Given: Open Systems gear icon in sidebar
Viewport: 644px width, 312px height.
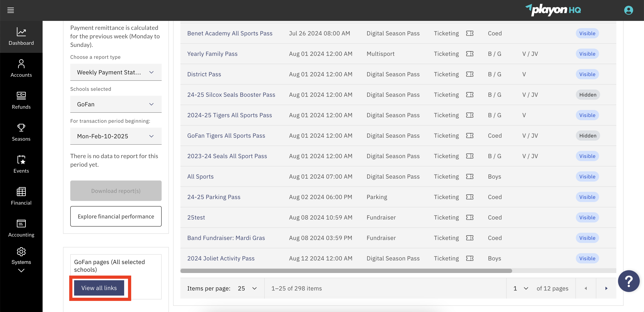Looking at the screenshot, I should tap(21, 252).
